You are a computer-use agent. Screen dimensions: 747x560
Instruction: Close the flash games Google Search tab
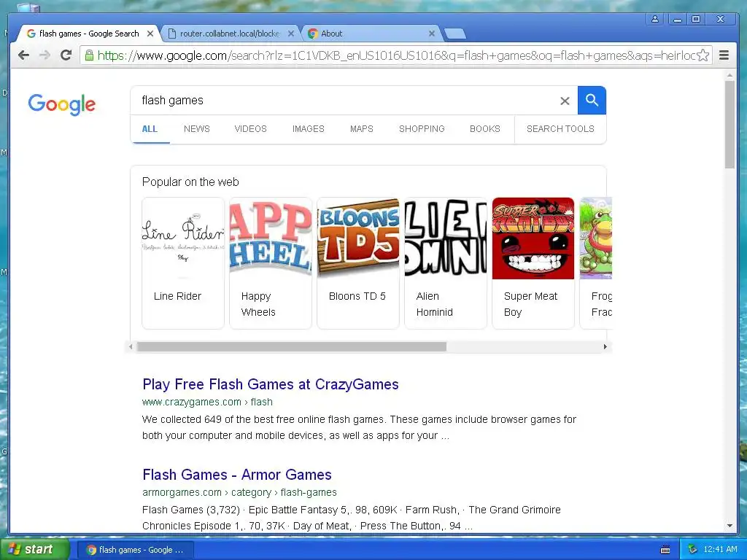(x=150, y=34)
